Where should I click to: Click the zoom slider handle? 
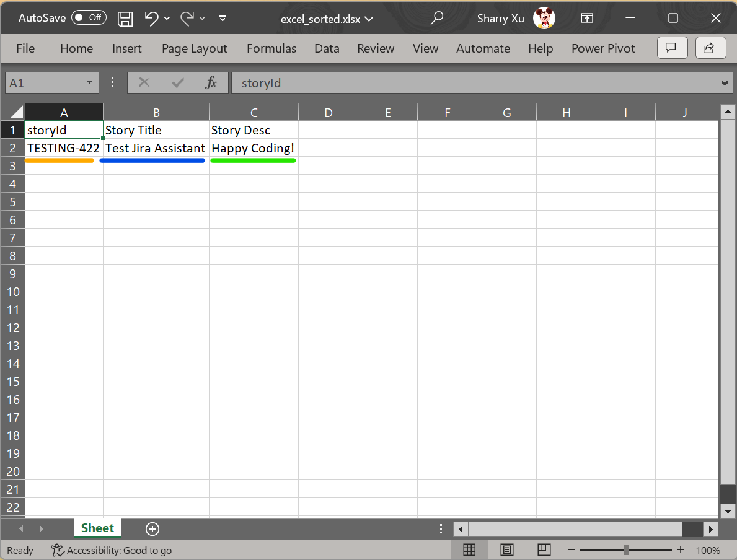point(626,549)
